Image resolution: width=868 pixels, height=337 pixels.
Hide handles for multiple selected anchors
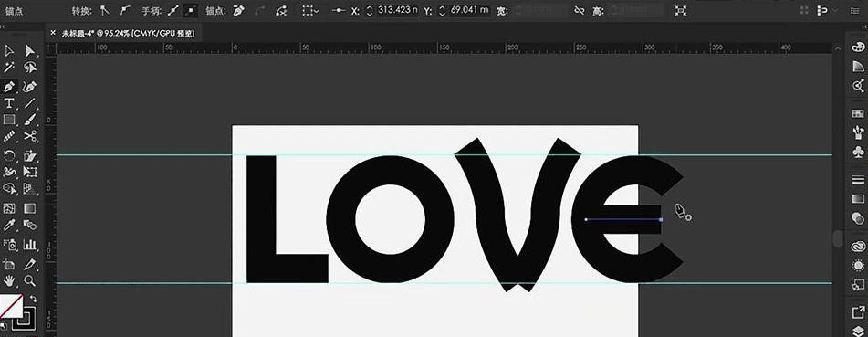pyautogui.click(x=191, y=11)
